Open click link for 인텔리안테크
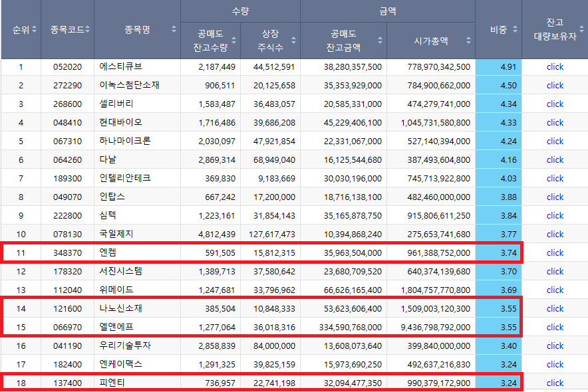The height and width of the screenshot is (392, 588). pyautogui.click(x=555, y=179)
